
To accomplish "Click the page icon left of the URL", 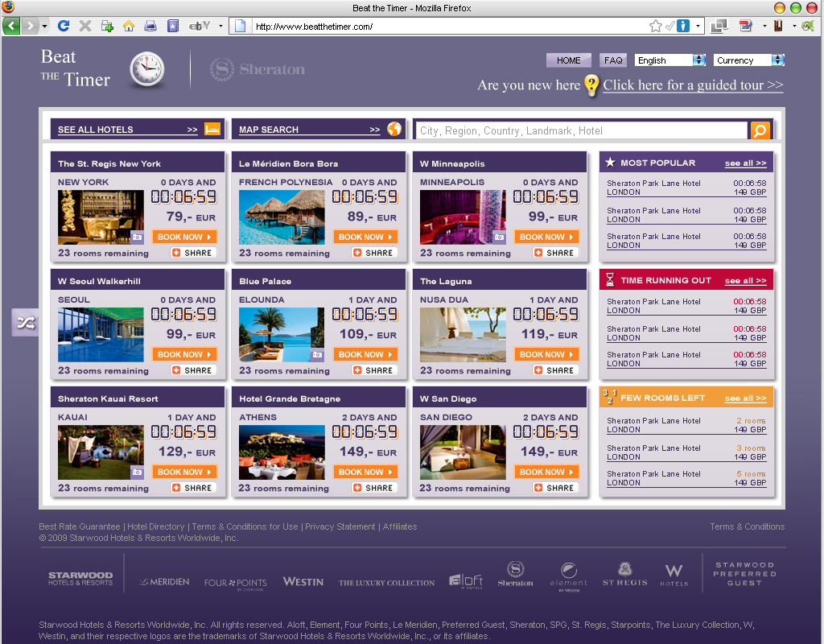I will [240, 26].
